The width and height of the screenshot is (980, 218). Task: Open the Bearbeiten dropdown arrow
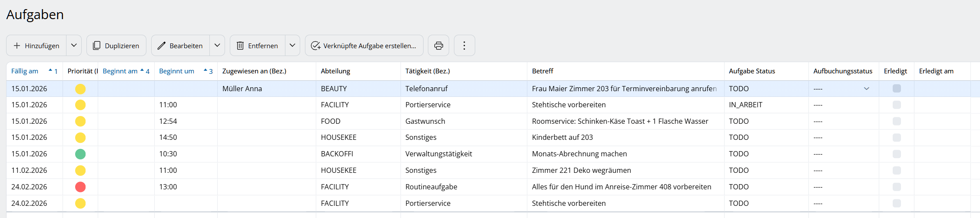pos(217,46)
